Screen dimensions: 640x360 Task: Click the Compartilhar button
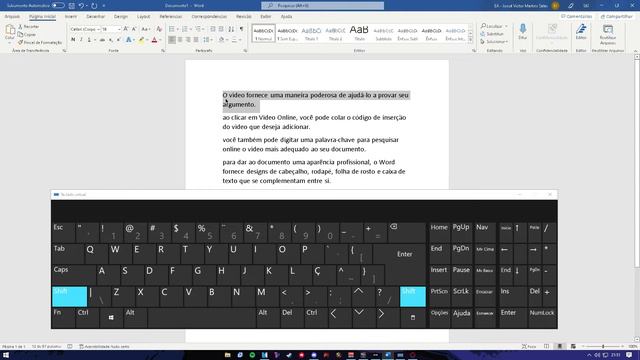pos(616,17)
